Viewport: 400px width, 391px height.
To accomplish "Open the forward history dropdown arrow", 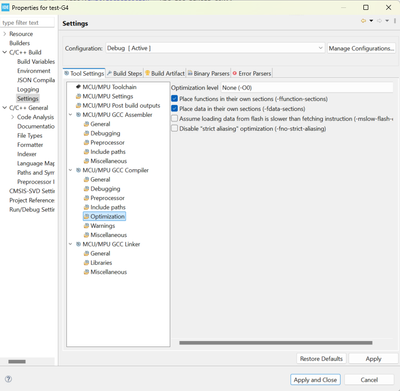I will (x=387, y=21).
